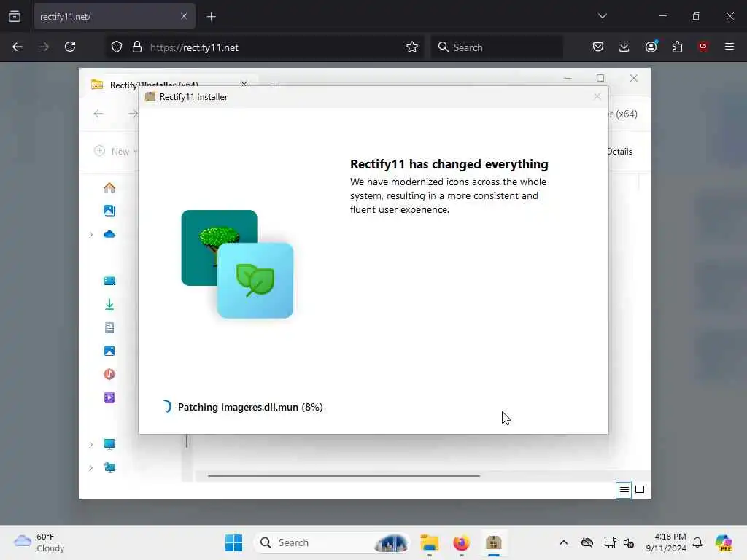The image size is (747, 560).
Task: Open the Firefox account icon
Action: [x=651, y=47]
